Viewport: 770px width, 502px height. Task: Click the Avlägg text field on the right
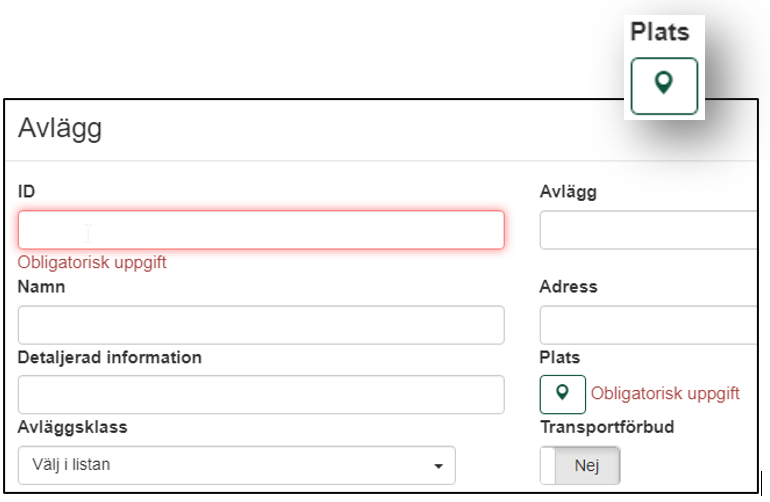click(649, 230)
